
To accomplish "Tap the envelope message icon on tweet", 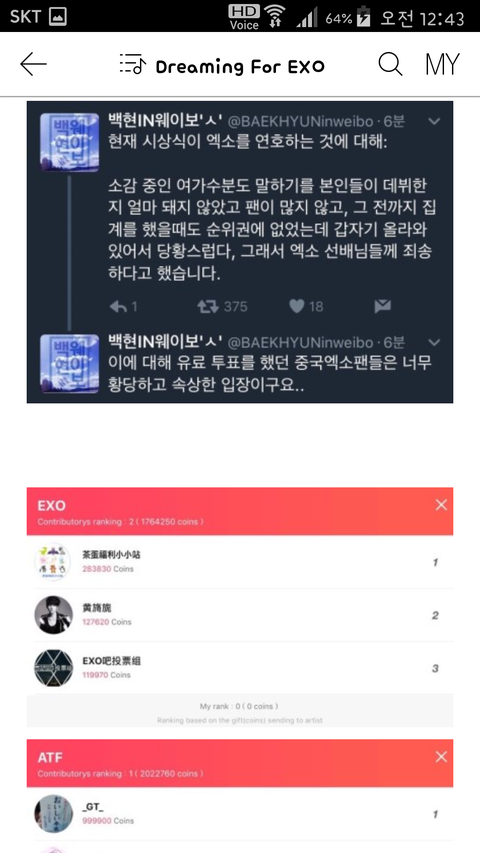I will 383,307.
